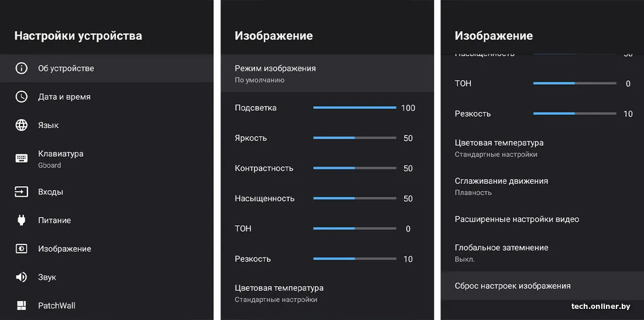
Task: Click the power plug icon for Питание
Action: pos(21,221)
